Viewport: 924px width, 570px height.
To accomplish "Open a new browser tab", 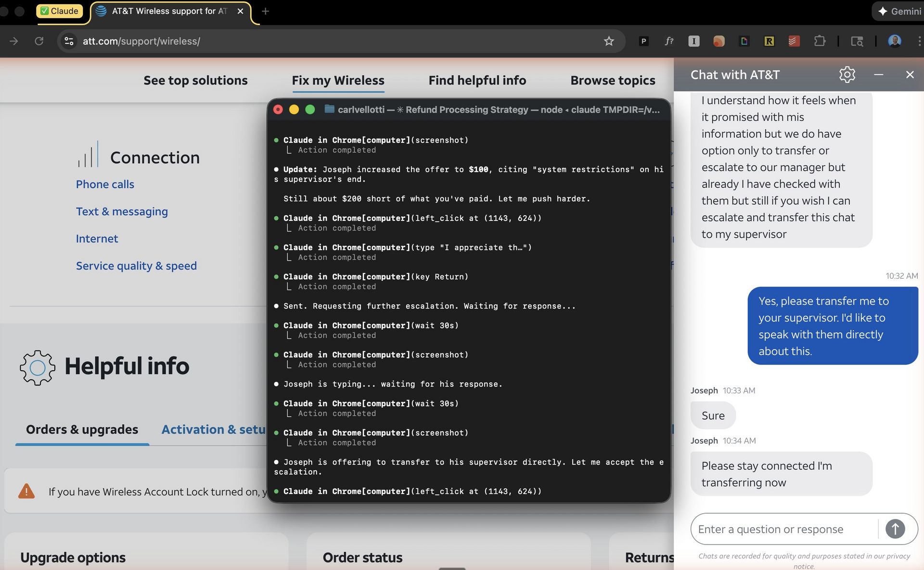I will pyautogui.click(x=265, y=11).
